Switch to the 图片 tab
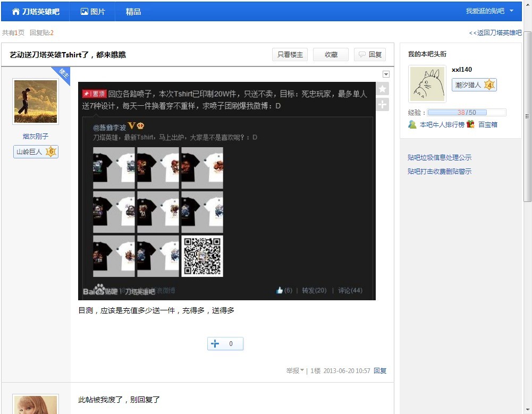Image resolution: width=532 pixels, height=414 pixels. [92, 12]
